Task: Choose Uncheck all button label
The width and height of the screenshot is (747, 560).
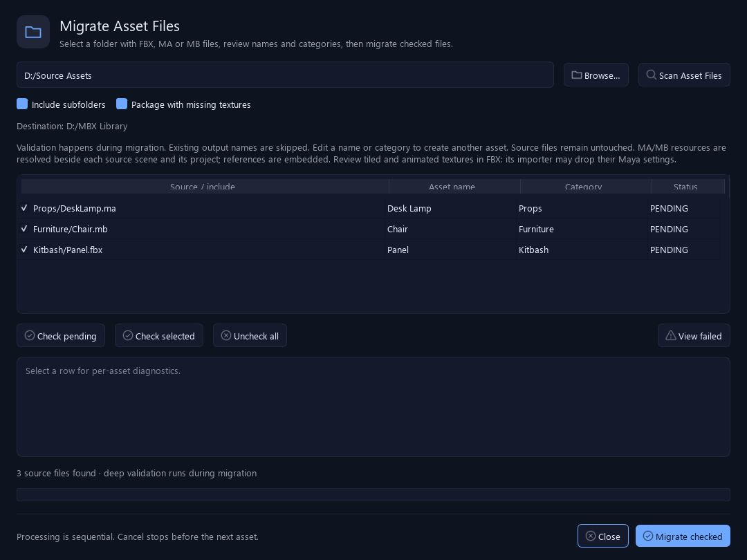Action: pyautogui.click(x=256, y=336)
